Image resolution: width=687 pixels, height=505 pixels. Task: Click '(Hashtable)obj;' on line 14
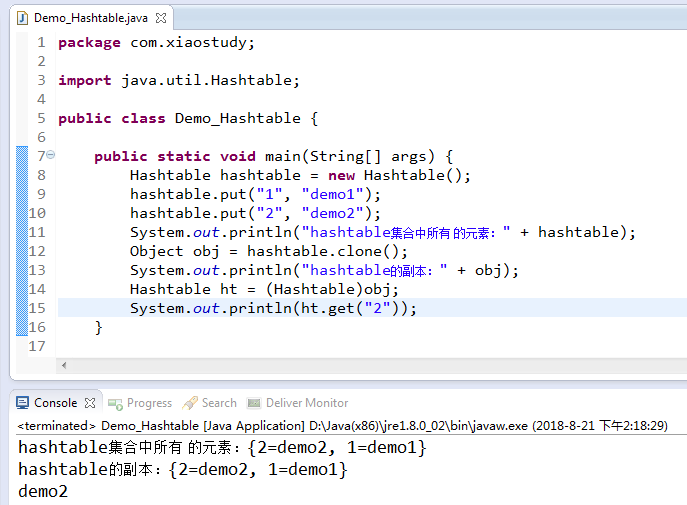tap(332, 289)
